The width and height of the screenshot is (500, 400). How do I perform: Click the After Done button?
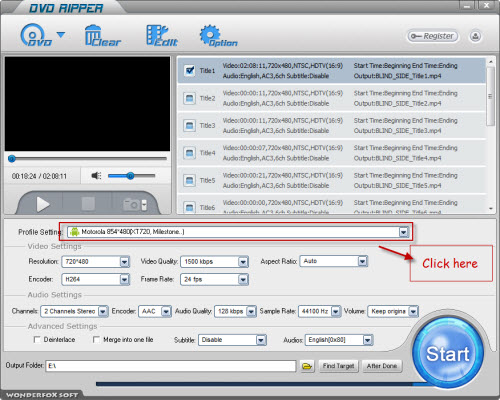click(x=382, y=366)
